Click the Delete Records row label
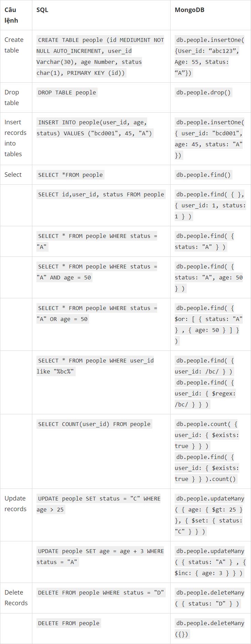The image size is (251, 644). 16,598
